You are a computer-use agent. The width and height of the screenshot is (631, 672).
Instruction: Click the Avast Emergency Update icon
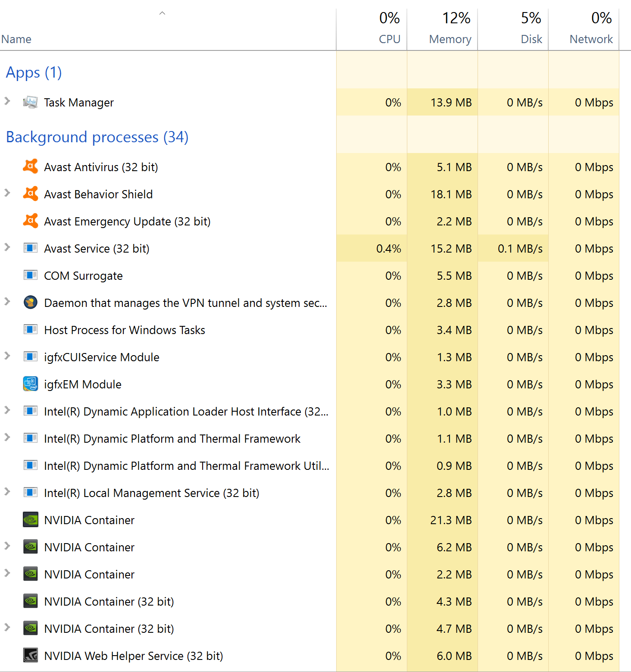[x=30, y=221]
